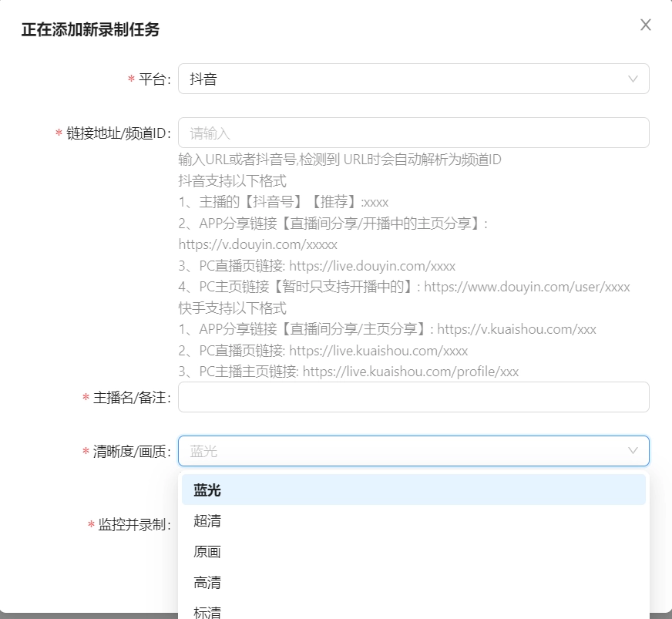Click the https://v.kuaishou.com/xxx example text

pyautogui.click(x=517, y=329)
